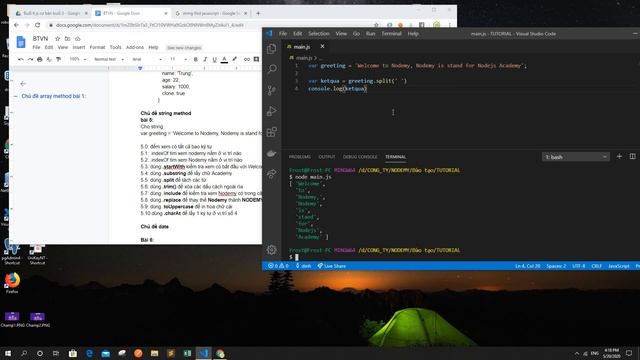Select the paint format tool in Docs
Image resolution: width=640 pixels, height=360 pixels.
[58, 59]
